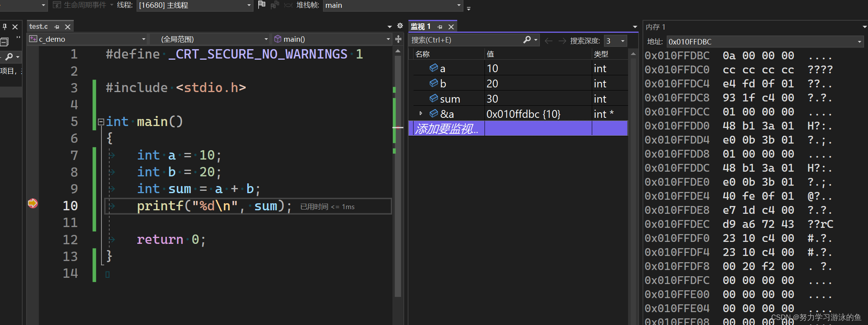Click memory row 0x010FFDF8
This screenshot has width=868, height=325.
pyautogui.click(x=738, y=266)
